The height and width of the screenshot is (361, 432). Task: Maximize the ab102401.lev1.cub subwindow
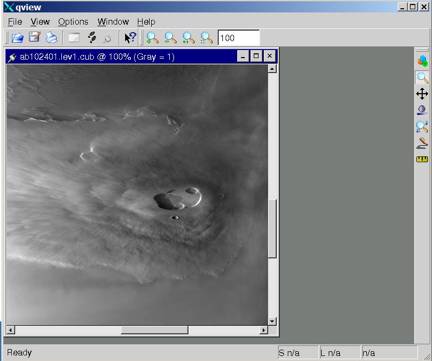[256, 56]
